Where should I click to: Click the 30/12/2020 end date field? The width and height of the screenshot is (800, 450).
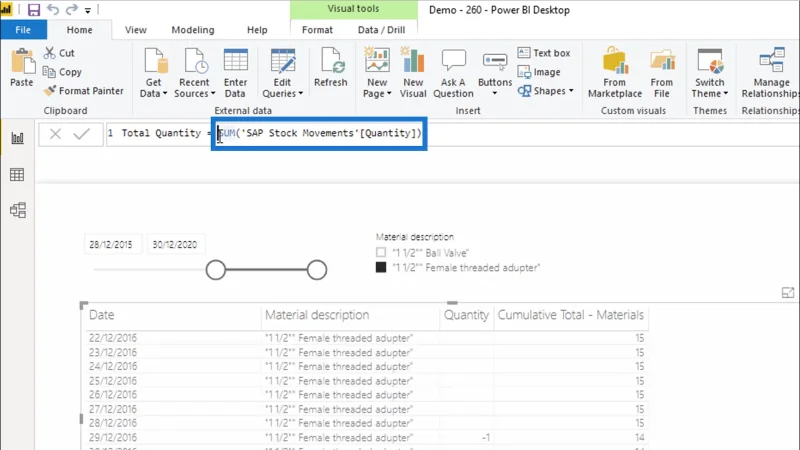(175, 244)
